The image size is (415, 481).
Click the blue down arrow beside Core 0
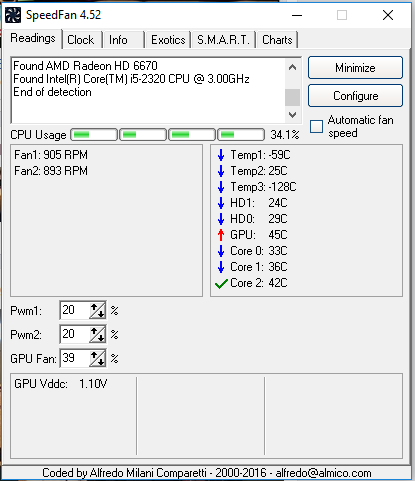221,251
